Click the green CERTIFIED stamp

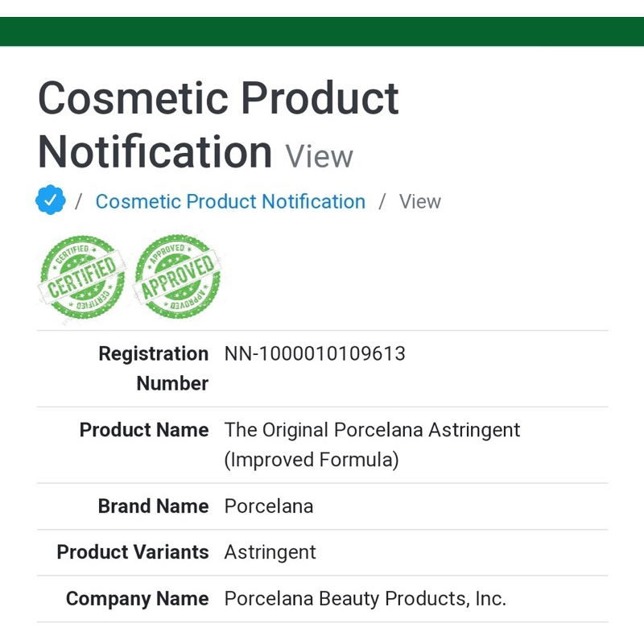point(82,277)
